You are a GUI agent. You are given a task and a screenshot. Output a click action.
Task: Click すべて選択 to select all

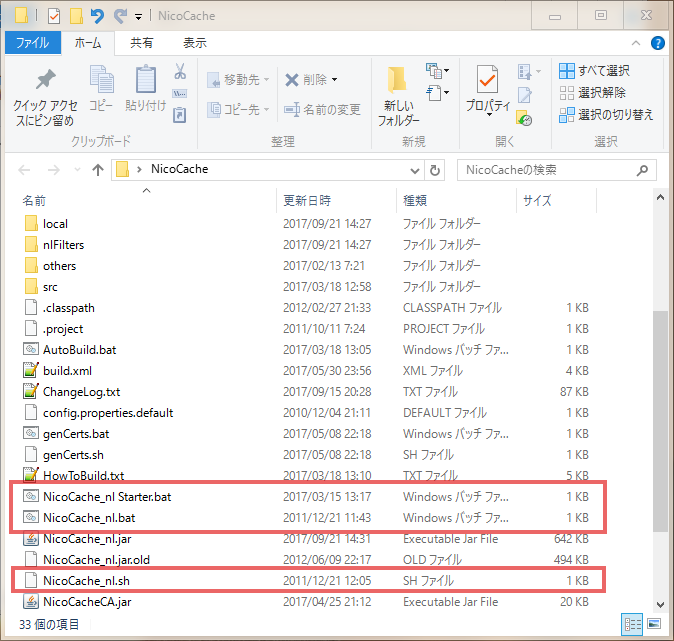point(594,71)
